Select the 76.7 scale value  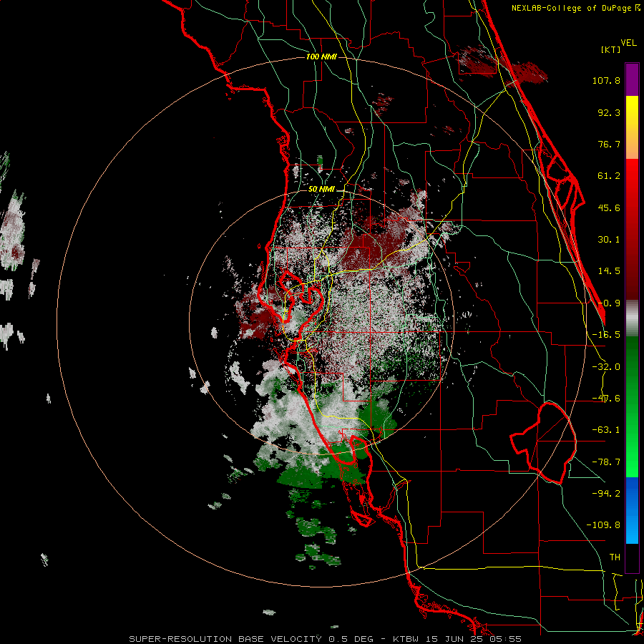pos(609,144)
